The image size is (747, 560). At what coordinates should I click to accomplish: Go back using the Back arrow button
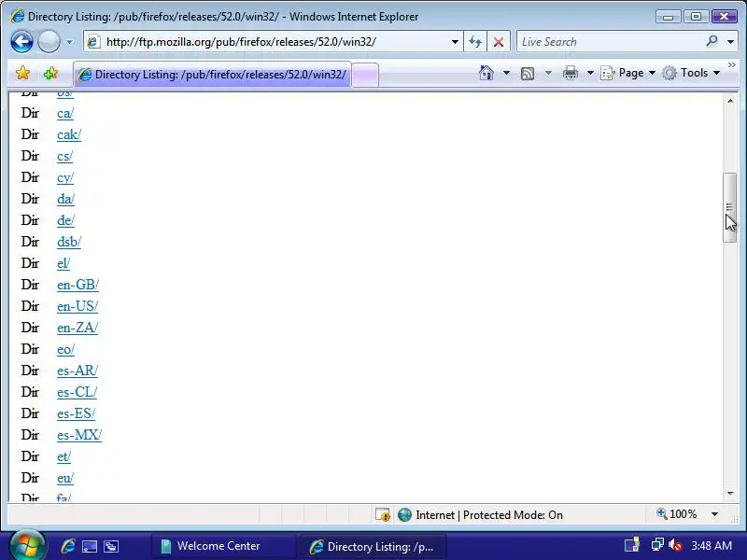point(21,41)
